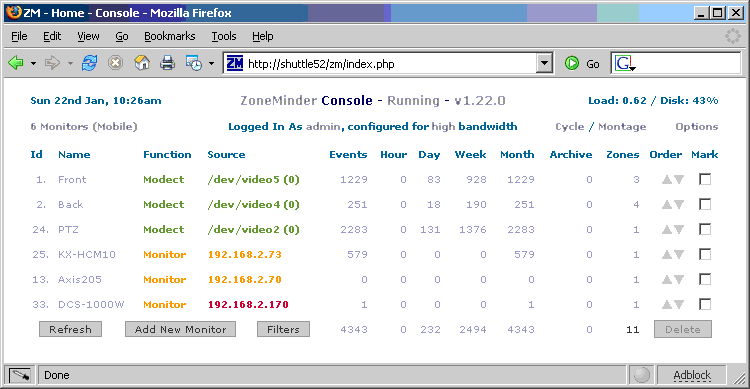Move the Front monitor up in order
The height and width of the screenshot is (389, 750).
click(x=667, y=180)
